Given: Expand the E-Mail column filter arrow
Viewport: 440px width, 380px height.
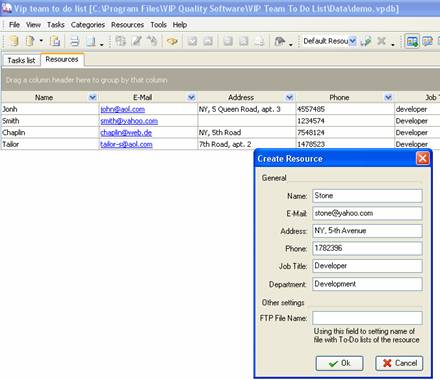Looking at the screenshot, I should point(191,97).
